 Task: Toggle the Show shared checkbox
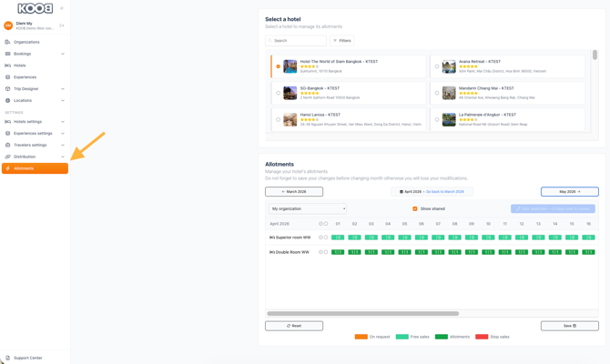[415, 208]
